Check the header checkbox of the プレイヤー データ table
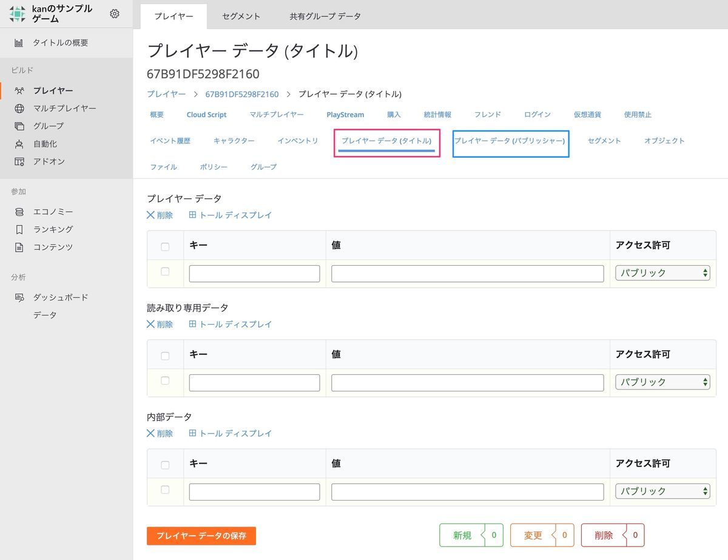 [x=165, y=246]
